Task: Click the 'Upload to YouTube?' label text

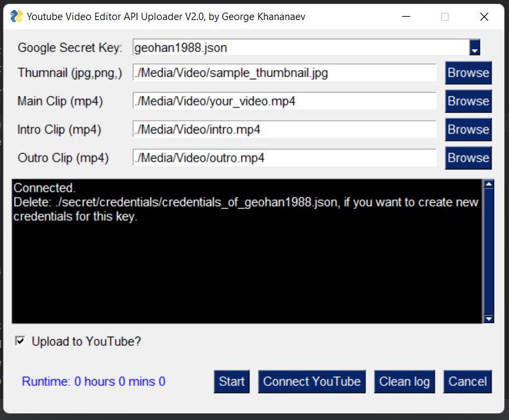Action: (x=86, y=341)
